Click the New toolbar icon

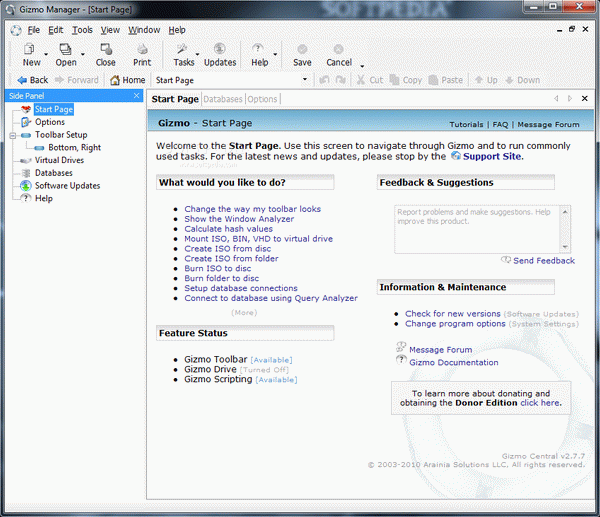coord(29,49)
